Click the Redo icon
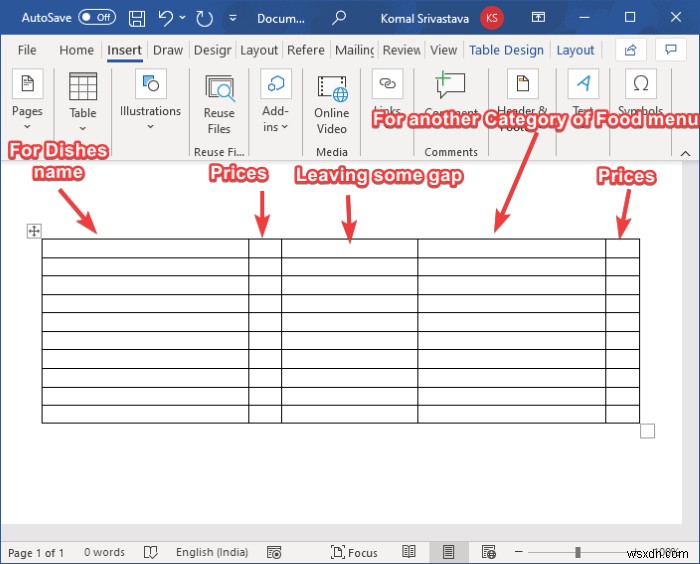Image resolution: width=700 pixels, height=564 pixels. point(204,18)
